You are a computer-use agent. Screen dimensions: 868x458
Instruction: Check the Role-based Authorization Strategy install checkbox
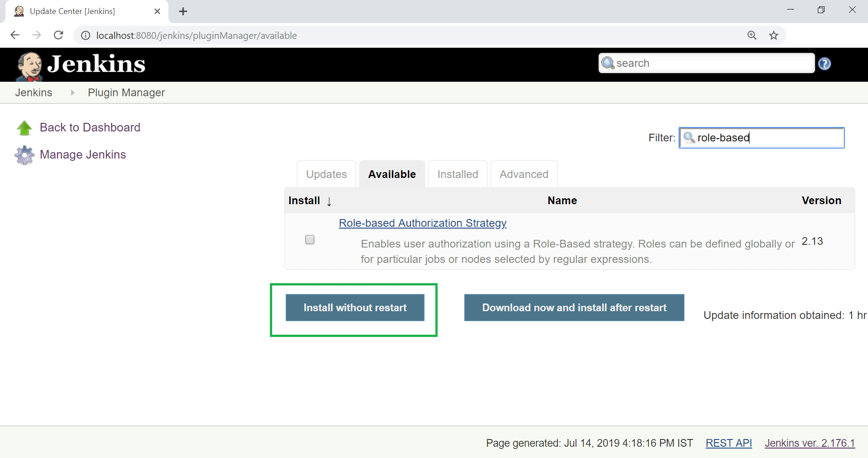tap(310, 239)
